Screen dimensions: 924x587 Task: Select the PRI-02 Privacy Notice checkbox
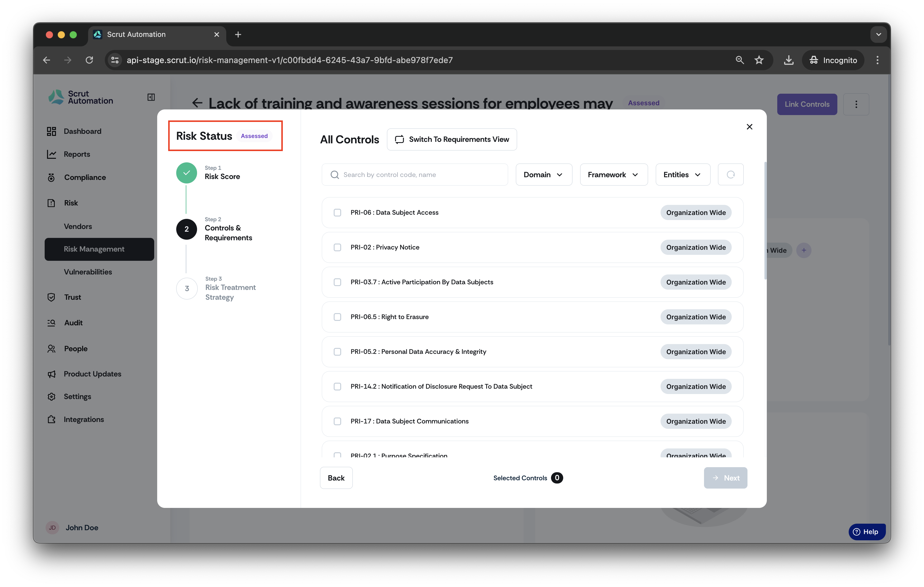[x=337, y=248]
